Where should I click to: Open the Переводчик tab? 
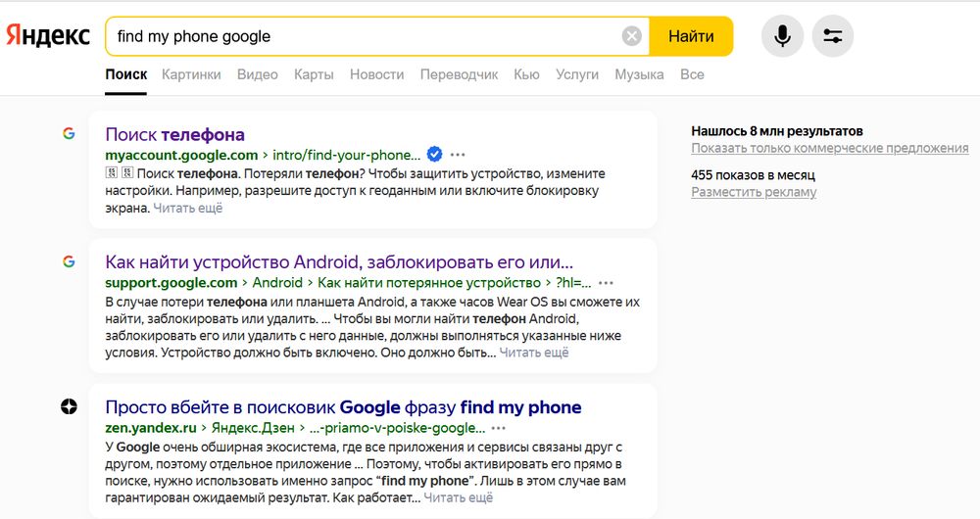pos(459,74)
